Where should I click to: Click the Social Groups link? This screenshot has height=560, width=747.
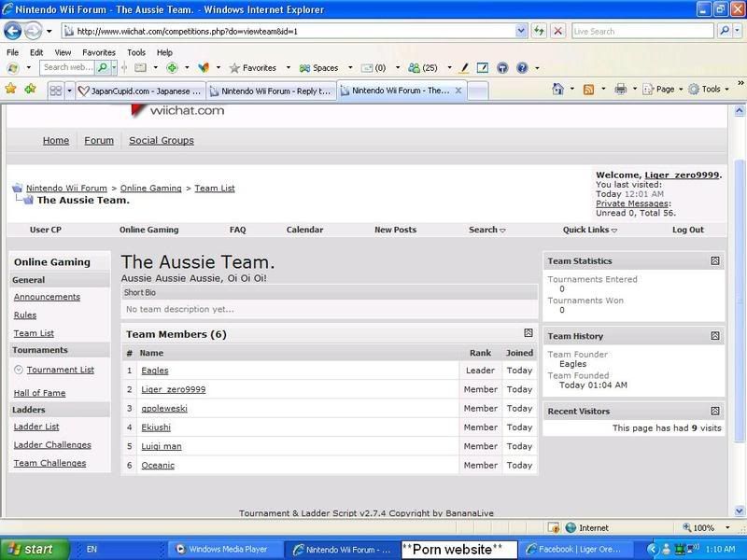[161, 141]
